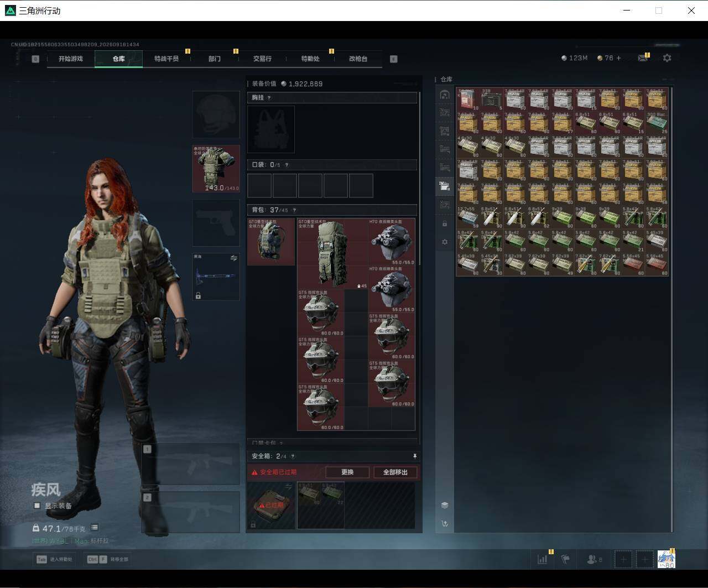Switch to the 特战干员 tab
The width and height of the screenshot is (708, 588).
tap(166, 59)
